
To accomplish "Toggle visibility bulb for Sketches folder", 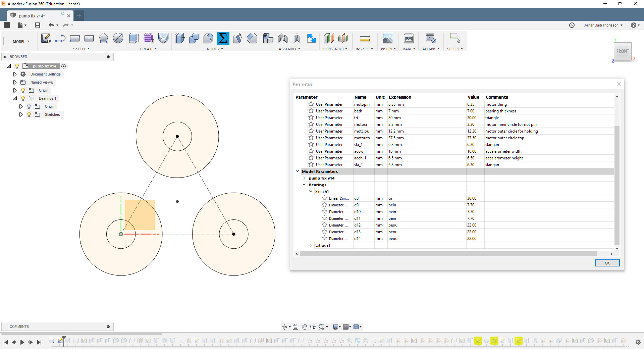I will [x=29, y=114].
